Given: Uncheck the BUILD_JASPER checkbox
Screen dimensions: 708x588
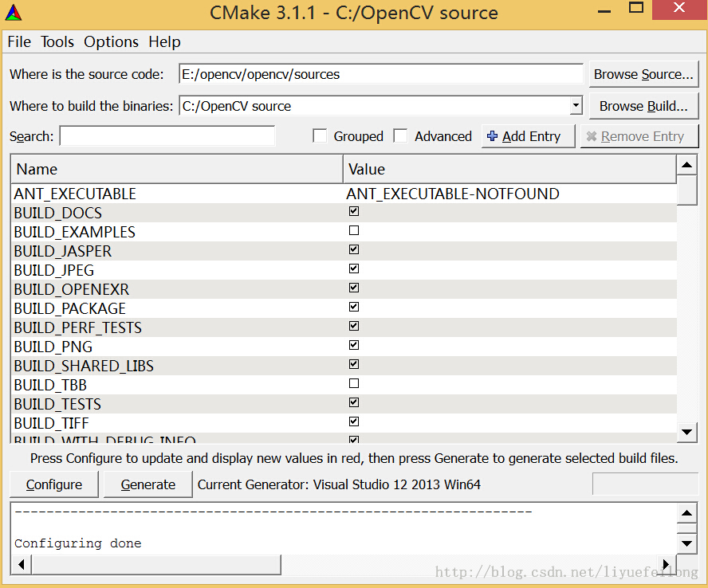Looking at the screenshot, I should click(x=354, y=249).
